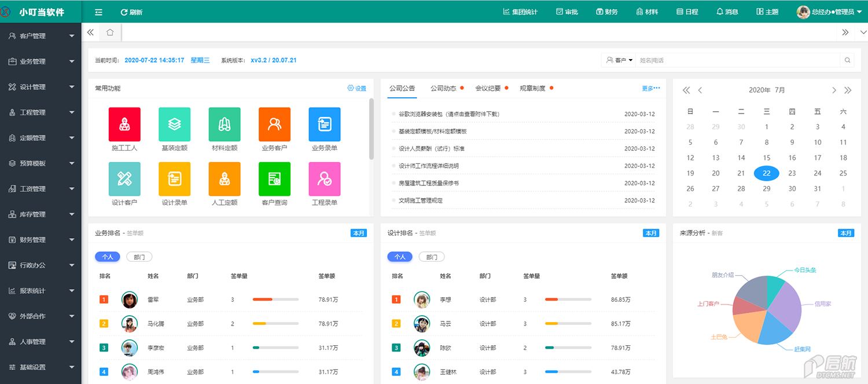Expand 设计管理 in the sidebar
Image resolution: width=868 pixels, height=384 pixels.
pos(41,87)
